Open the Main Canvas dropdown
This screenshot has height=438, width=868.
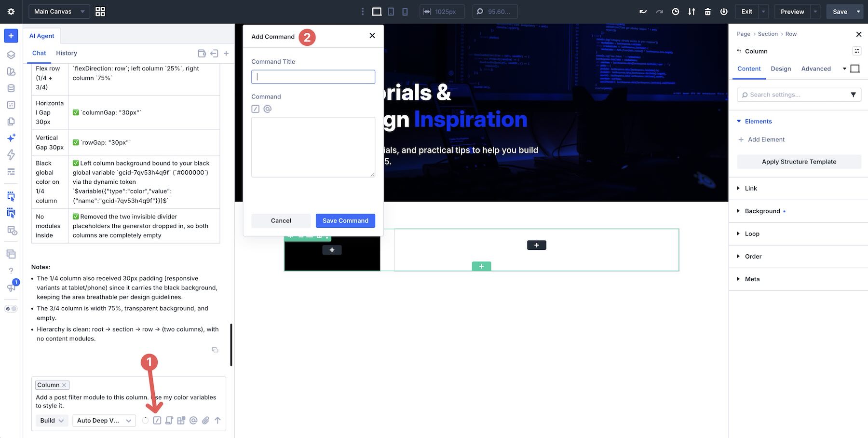coord(59,12)
